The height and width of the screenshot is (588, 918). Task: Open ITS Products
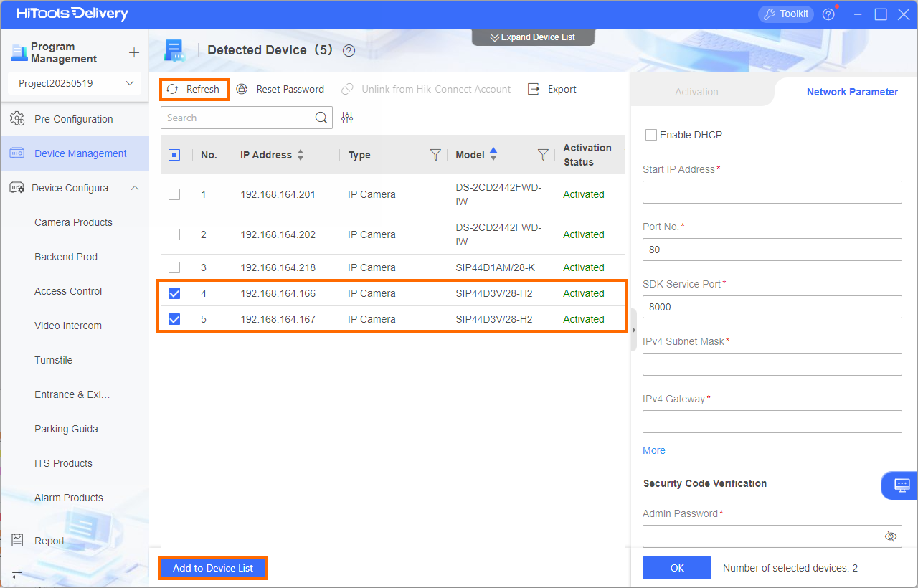click(63, 463)
